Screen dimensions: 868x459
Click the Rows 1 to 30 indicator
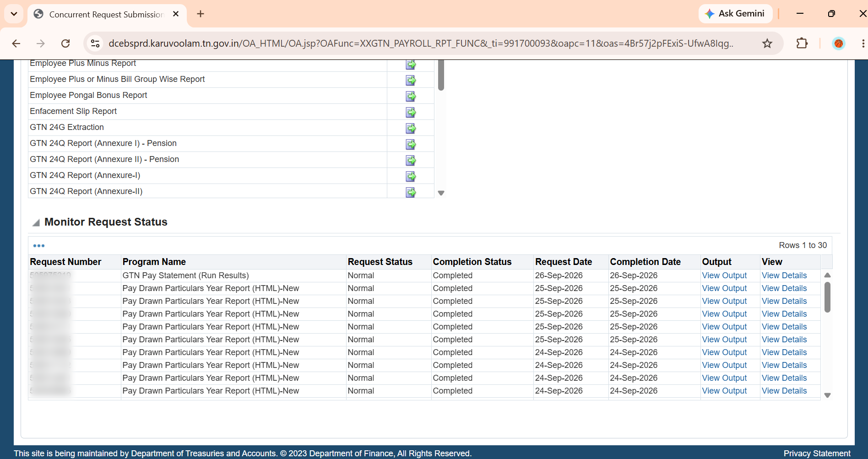[803, 245]
